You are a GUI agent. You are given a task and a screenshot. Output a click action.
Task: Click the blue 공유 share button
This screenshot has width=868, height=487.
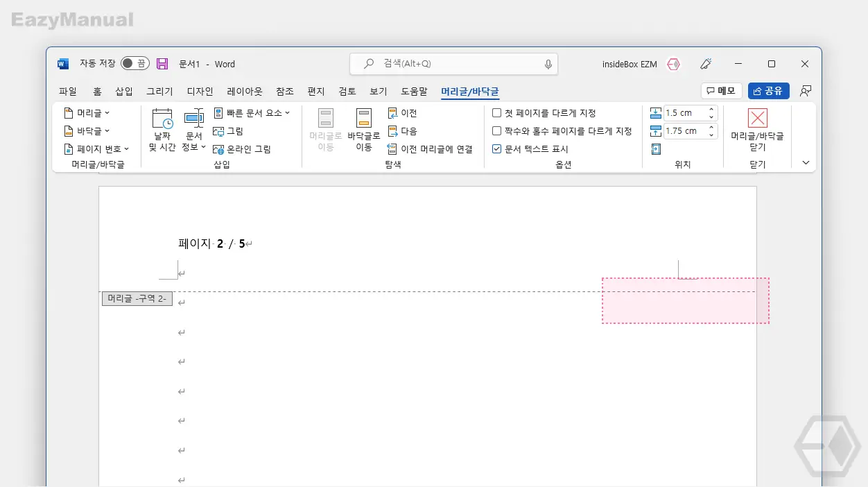768,91
